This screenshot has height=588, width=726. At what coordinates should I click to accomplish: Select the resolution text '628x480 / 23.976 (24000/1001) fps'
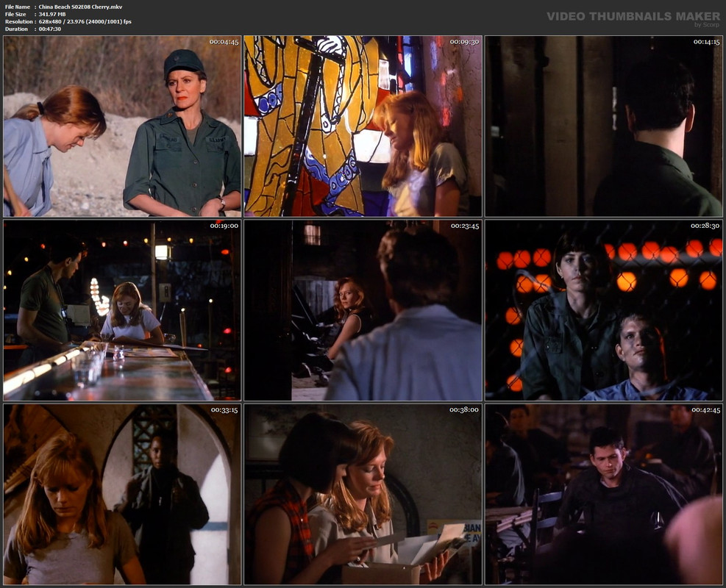[85, 22]
